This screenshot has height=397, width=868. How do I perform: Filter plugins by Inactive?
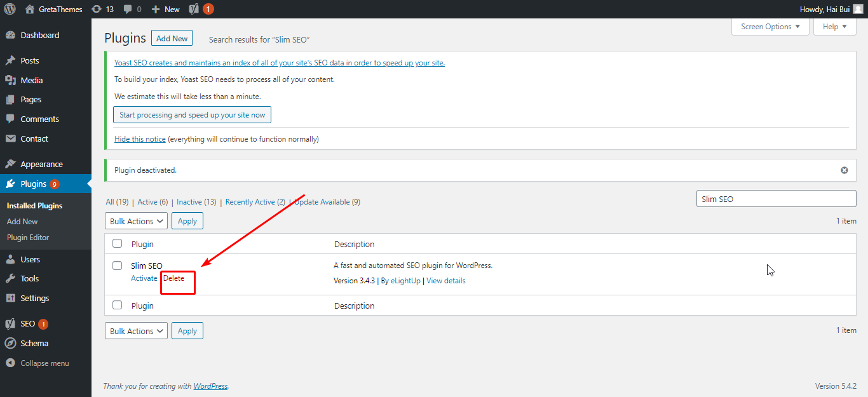tap(189, 201)
